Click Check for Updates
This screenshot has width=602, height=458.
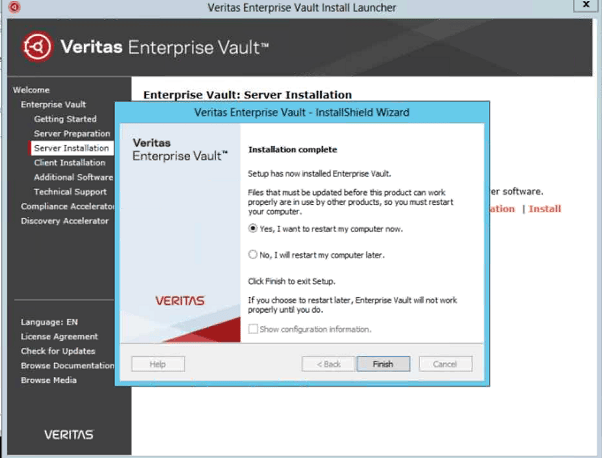[58, 351]
